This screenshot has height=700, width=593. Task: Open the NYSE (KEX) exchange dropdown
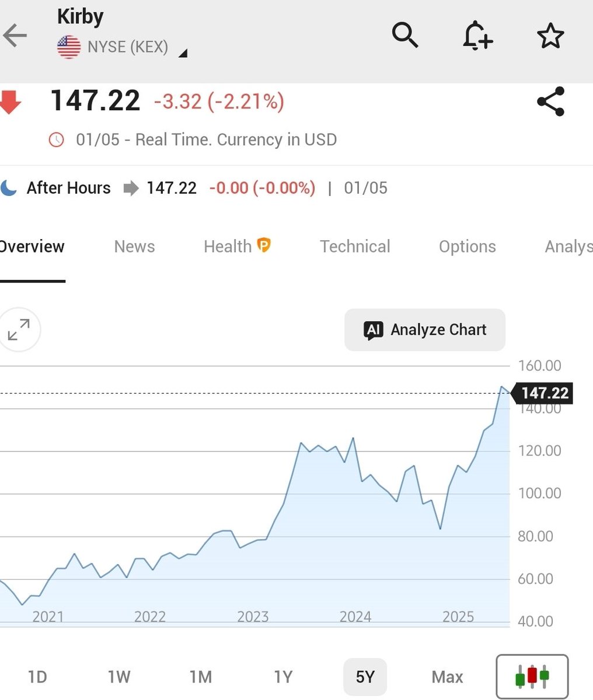[x=122, y=47]
